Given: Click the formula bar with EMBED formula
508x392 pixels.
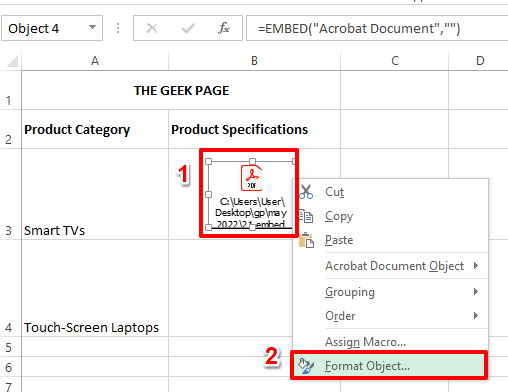Looking at the screenshot, I should 377,28.
